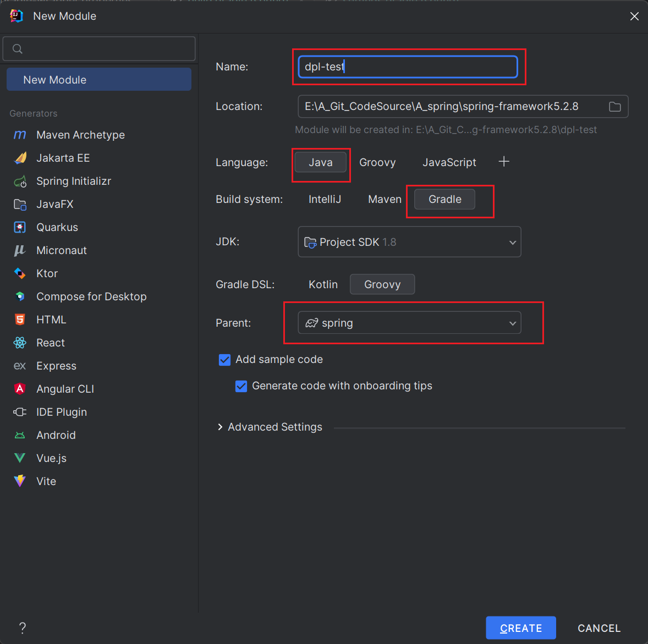Open the JDK Project SDK dropdown
The height and width of the screenshot is (644, 648).
(x=409, y=242)
